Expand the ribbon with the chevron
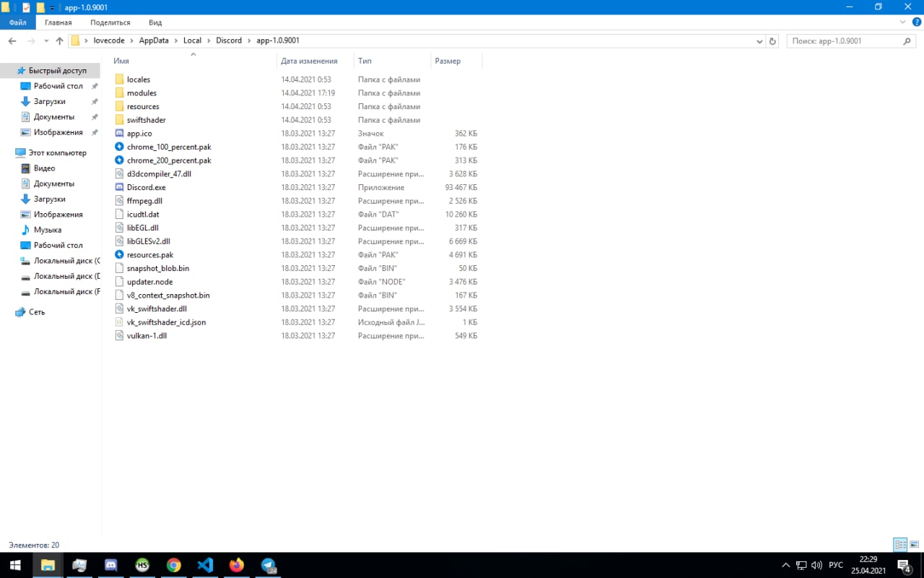 (902, 22)
